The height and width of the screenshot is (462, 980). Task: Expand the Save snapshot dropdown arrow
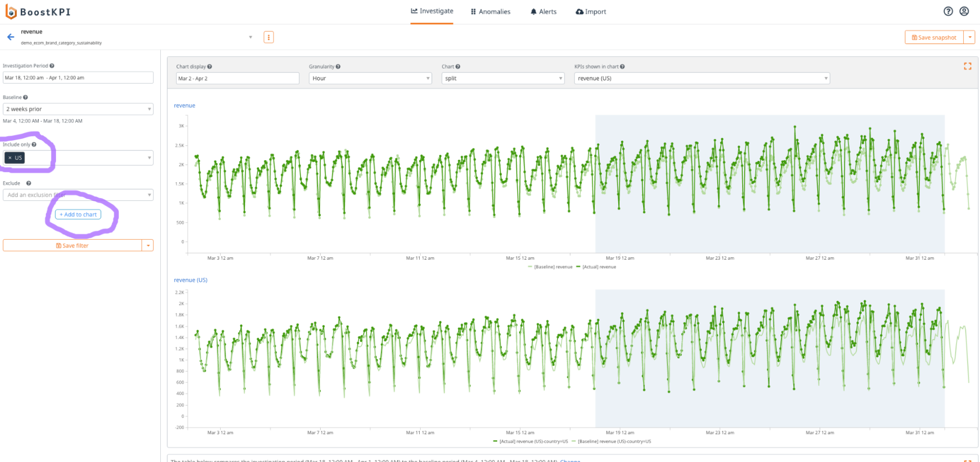(x=970, y=37)
